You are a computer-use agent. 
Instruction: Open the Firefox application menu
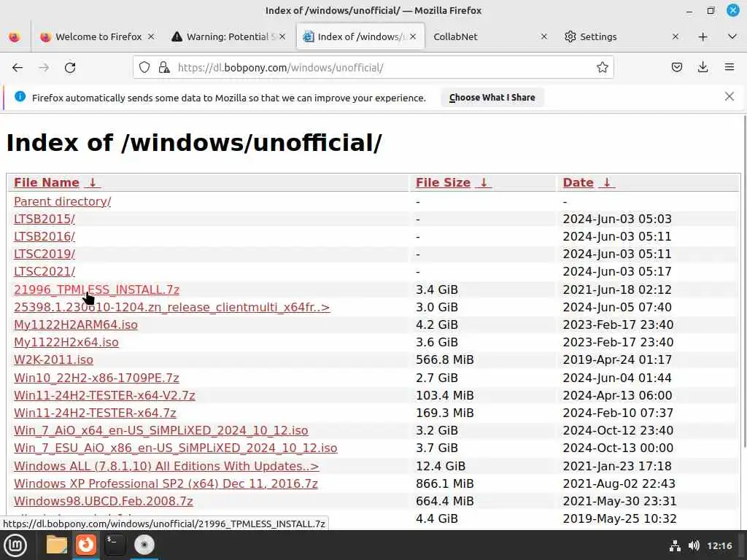(729, 68)
